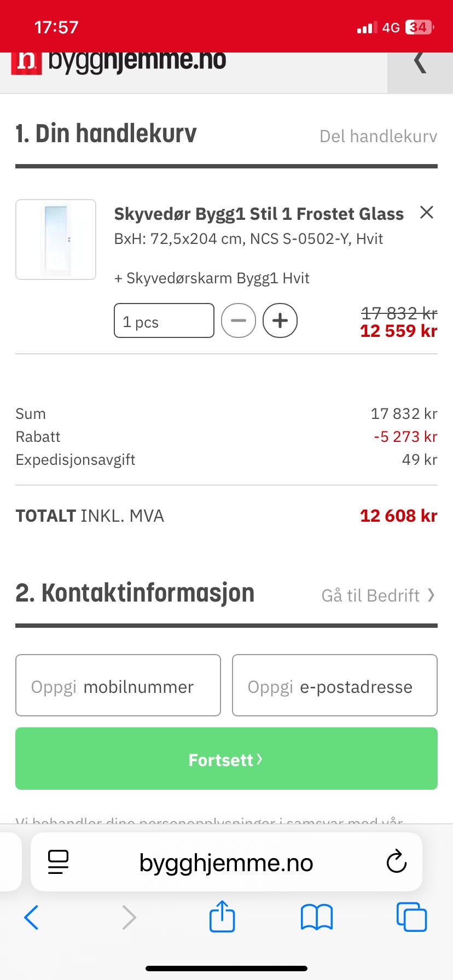Focus the mobilnummer input field
The width and height of the screenshot is (453, 980).
point(118,686)
